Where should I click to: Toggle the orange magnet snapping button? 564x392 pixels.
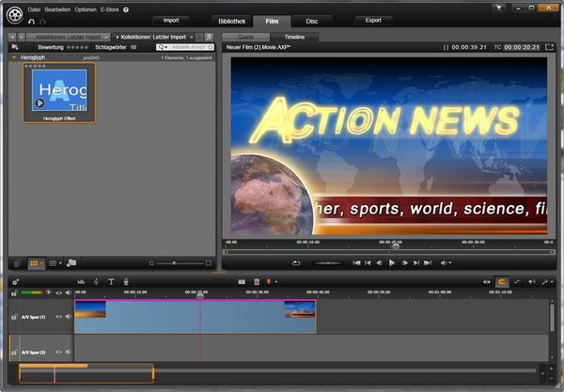click(501, 281)
